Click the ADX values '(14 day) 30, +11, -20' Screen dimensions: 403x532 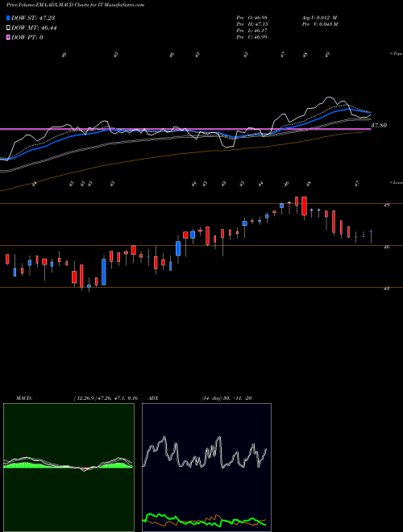point(226,398)
